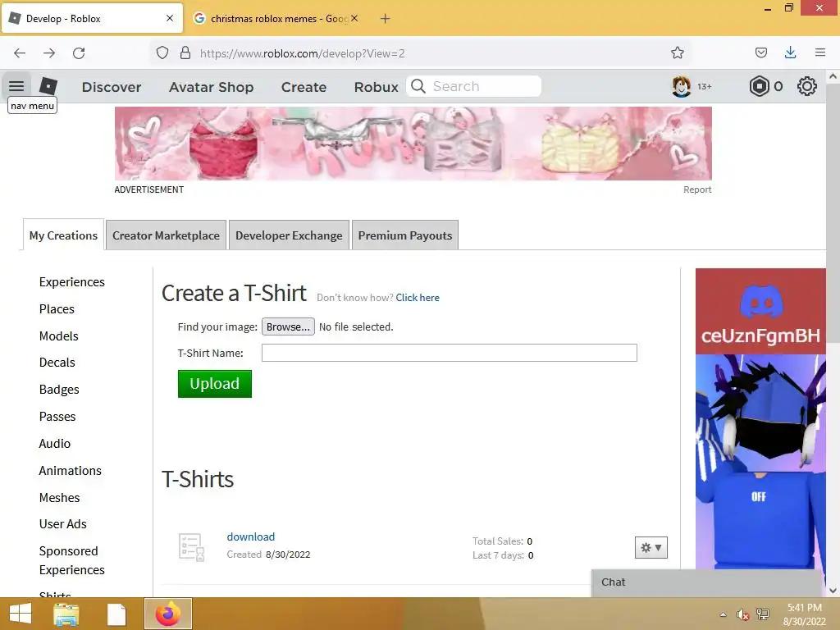
Task: Click the 'Click here' help link
Action: [418, 297]
